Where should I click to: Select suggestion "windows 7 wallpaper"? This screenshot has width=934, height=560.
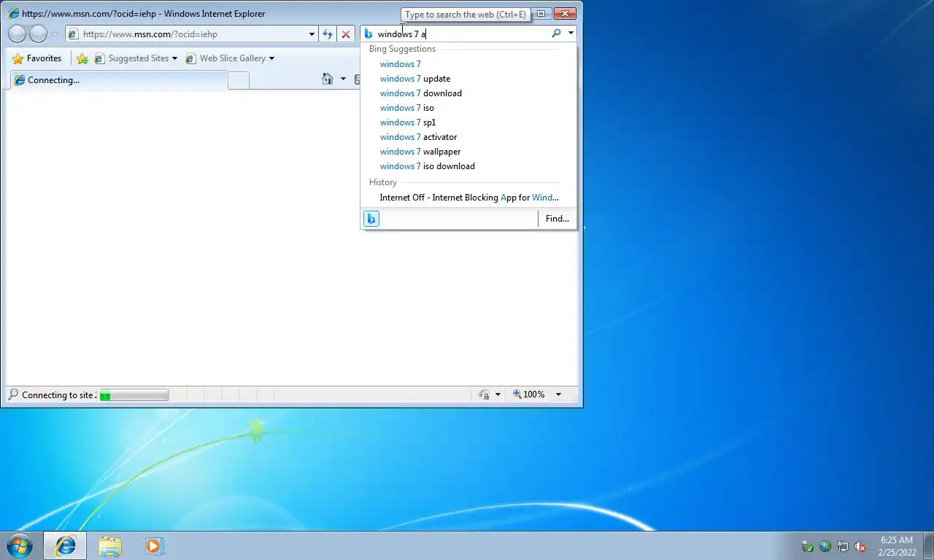[420, 152]
